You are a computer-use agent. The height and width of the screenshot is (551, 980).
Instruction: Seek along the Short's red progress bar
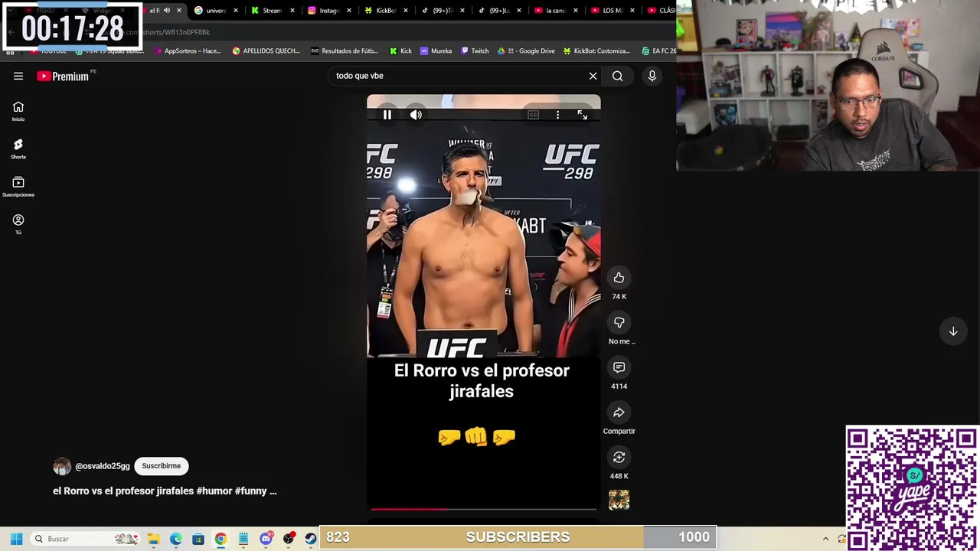pyautogui.click(x=484, y=508)
